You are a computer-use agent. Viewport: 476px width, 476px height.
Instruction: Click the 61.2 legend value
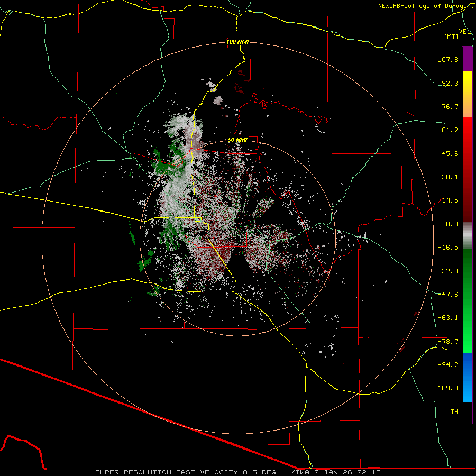[450, 130]
